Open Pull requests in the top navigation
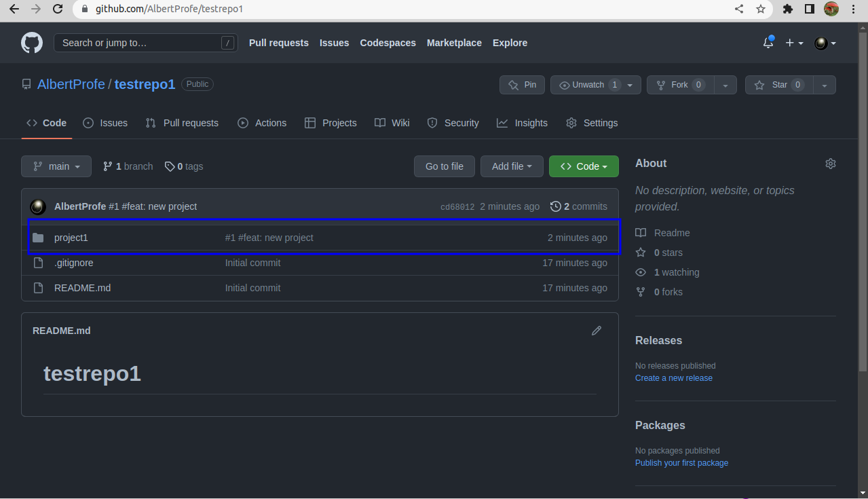The height and width of the screenshot is (499, 868). point(279,43)
